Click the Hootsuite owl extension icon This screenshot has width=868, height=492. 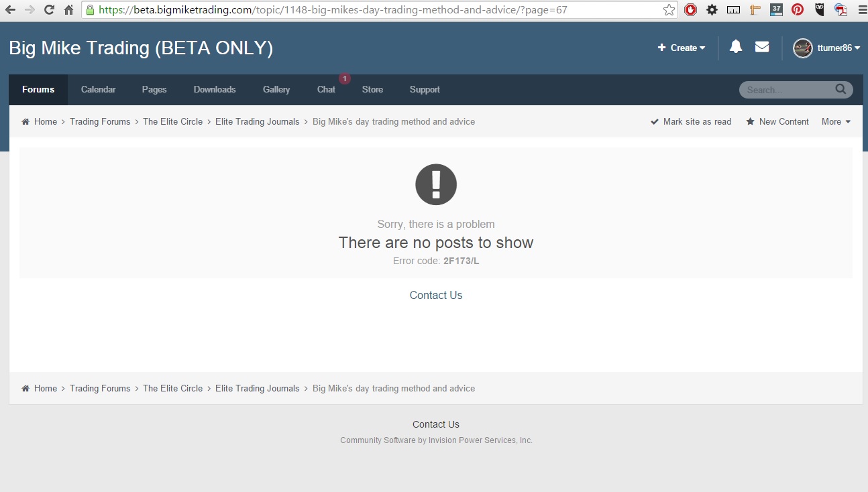point(820,10)
